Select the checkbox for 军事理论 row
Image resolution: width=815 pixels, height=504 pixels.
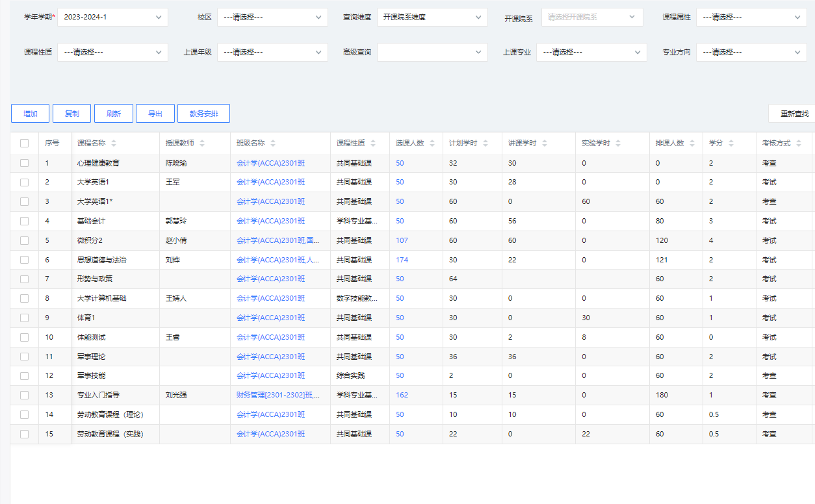(x=25, y=357)
